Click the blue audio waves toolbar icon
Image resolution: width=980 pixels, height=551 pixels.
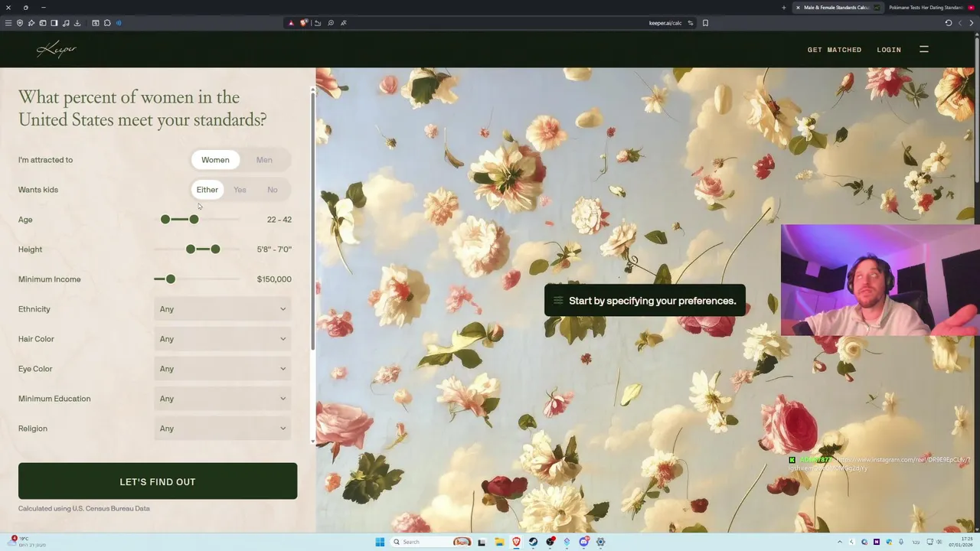(119, 23)
